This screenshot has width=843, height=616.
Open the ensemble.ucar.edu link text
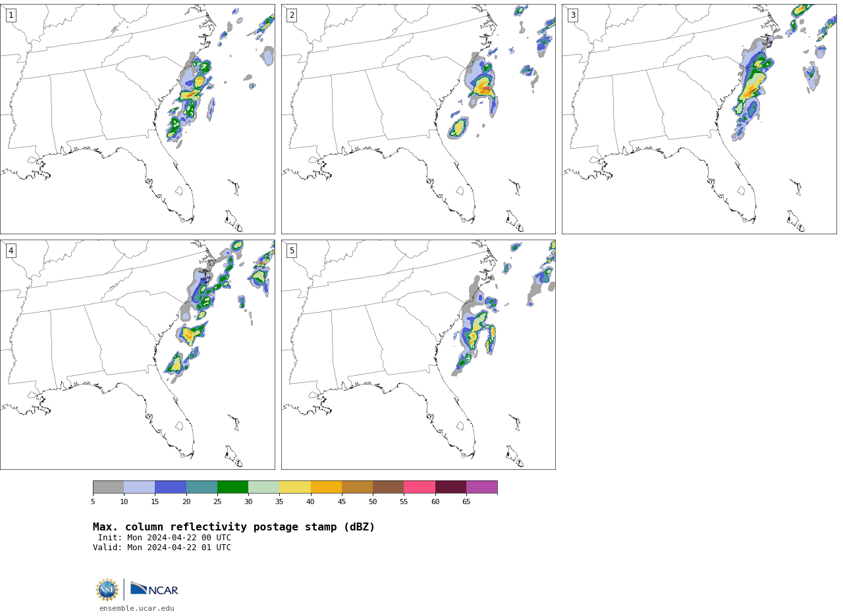[137, 609]
